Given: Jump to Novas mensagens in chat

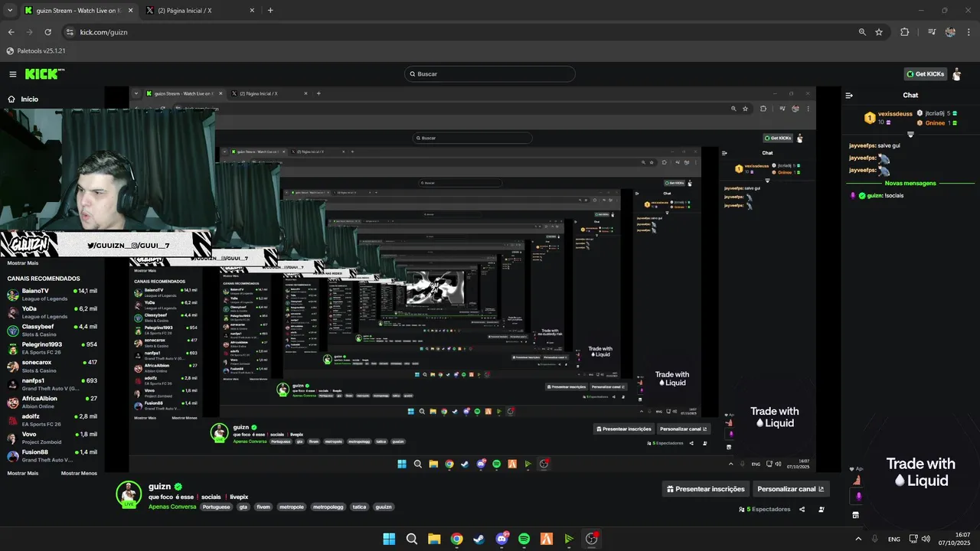Looking at the screenshot, I should click(x=910, y=183).
